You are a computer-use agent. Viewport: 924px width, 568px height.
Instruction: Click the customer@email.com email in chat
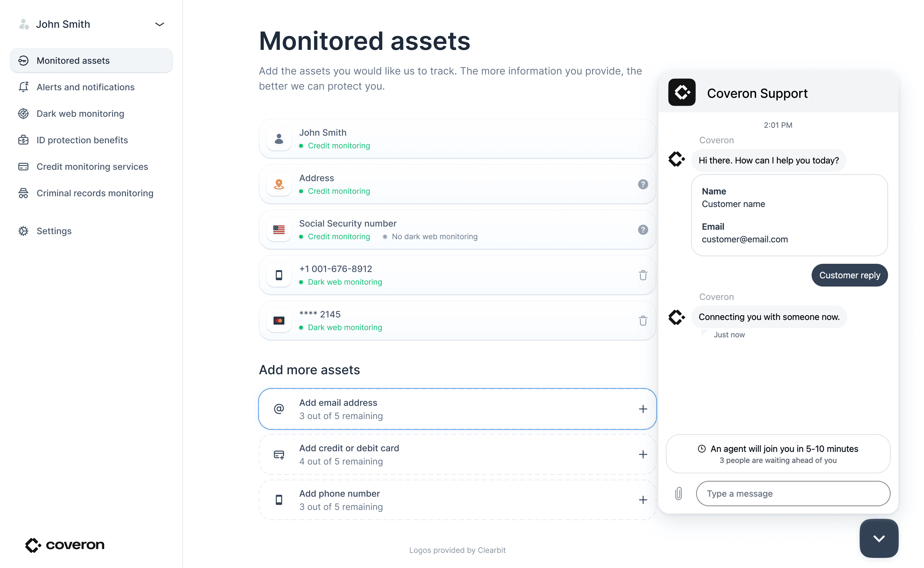pyautogui.click(x=745, y=240)
